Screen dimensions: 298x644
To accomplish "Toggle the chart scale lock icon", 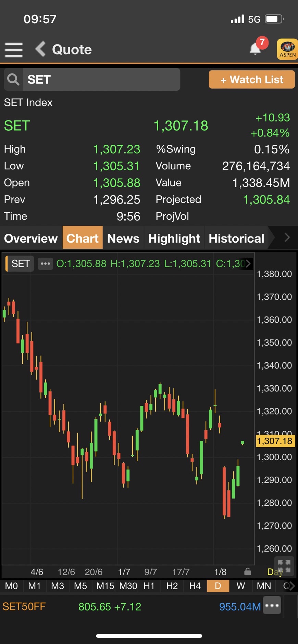I will point(248,571).
